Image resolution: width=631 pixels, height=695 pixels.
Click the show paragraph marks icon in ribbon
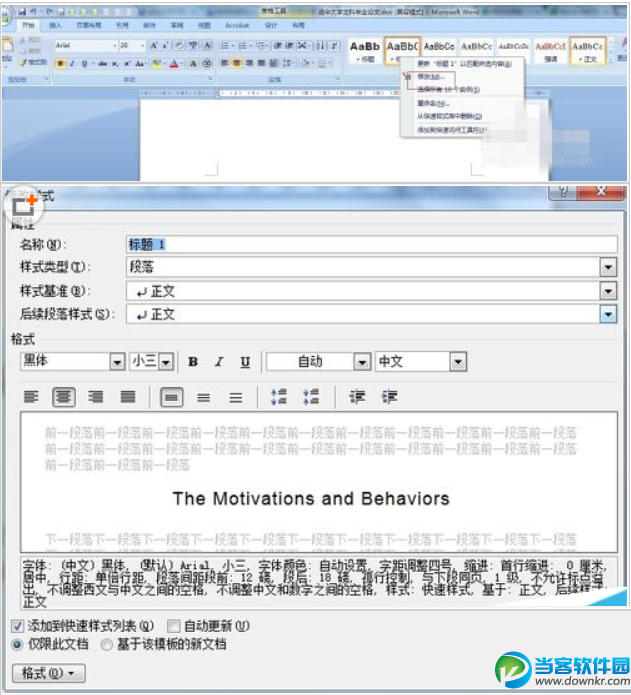[335, 46]
